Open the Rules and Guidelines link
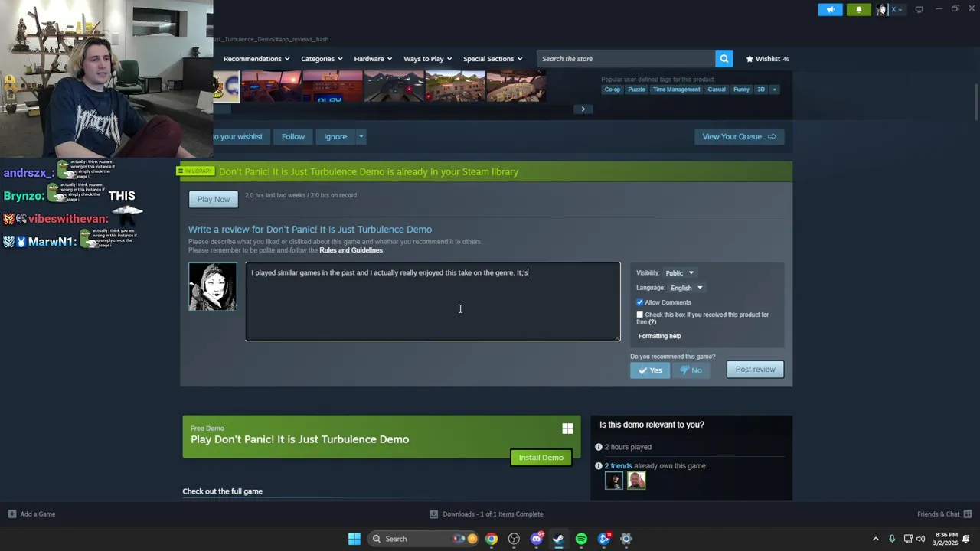The image size is (980, 551). point(351,250)
